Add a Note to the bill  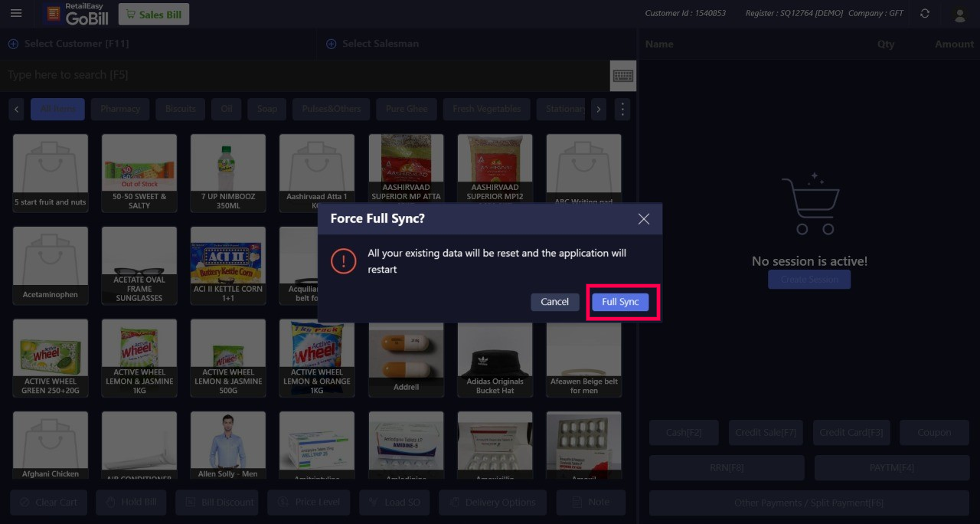pyautogui.click(x=590, y=503)
